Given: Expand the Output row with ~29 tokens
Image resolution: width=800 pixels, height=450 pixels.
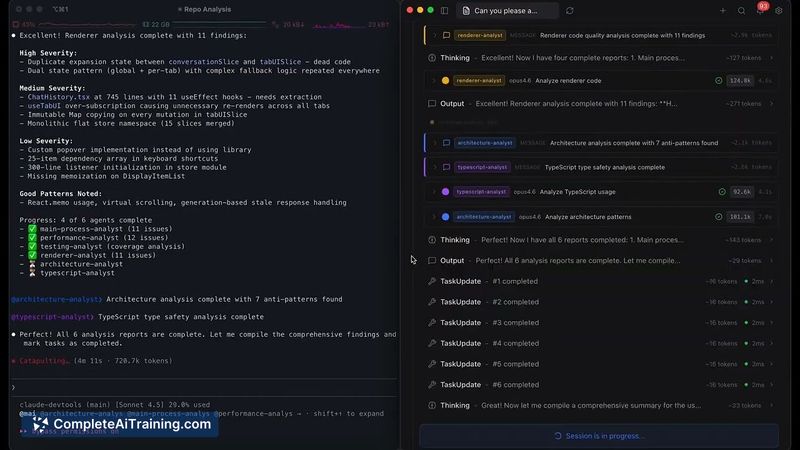Looking at the screenshot, I should (771, 261).
